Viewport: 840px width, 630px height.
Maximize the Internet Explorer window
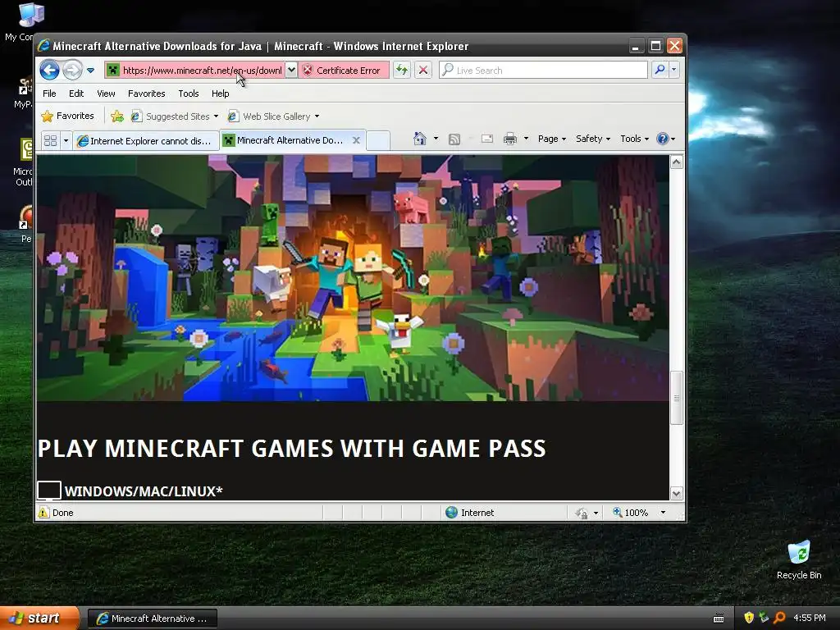click(x=655, y=46)
